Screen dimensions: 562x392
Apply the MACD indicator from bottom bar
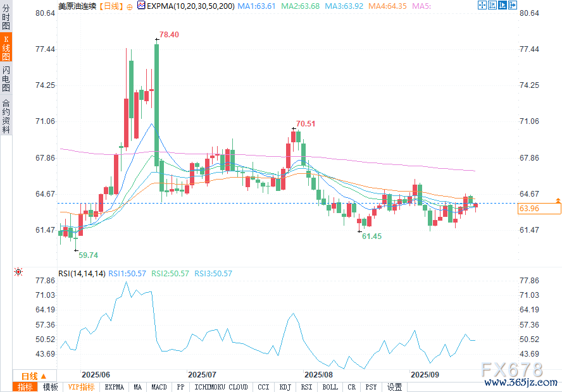159,387
